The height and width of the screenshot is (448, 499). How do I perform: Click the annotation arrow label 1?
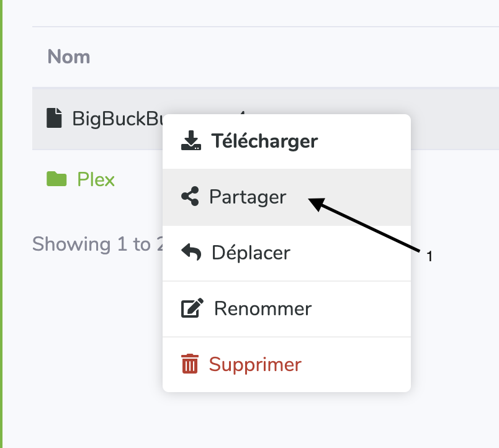pos(429,256)
